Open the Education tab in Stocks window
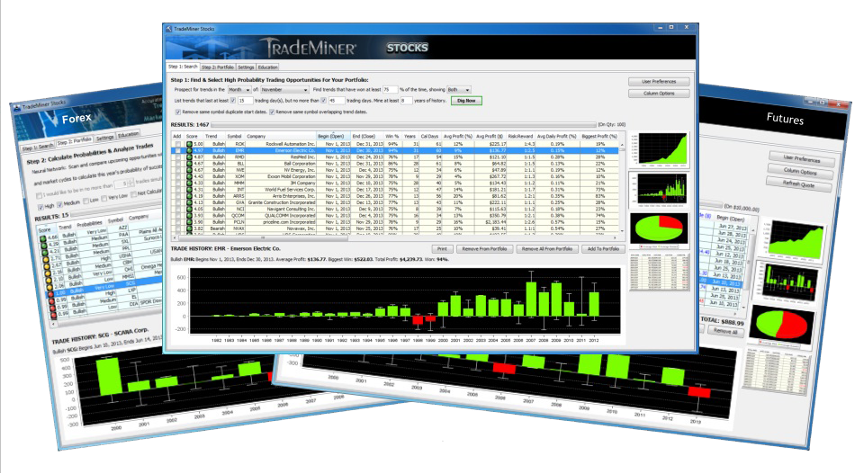863x473 pixels. pos(267,67)
